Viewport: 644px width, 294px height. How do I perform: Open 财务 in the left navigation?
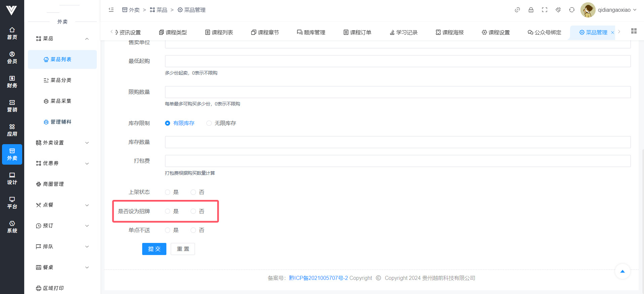tap(12, 82)
